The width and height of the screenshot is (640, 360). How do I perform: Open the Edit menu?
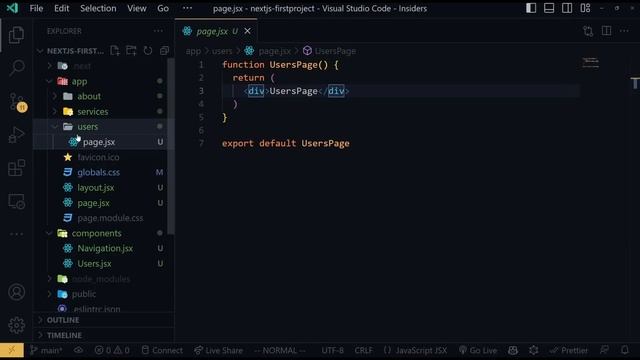click(62, 8)
